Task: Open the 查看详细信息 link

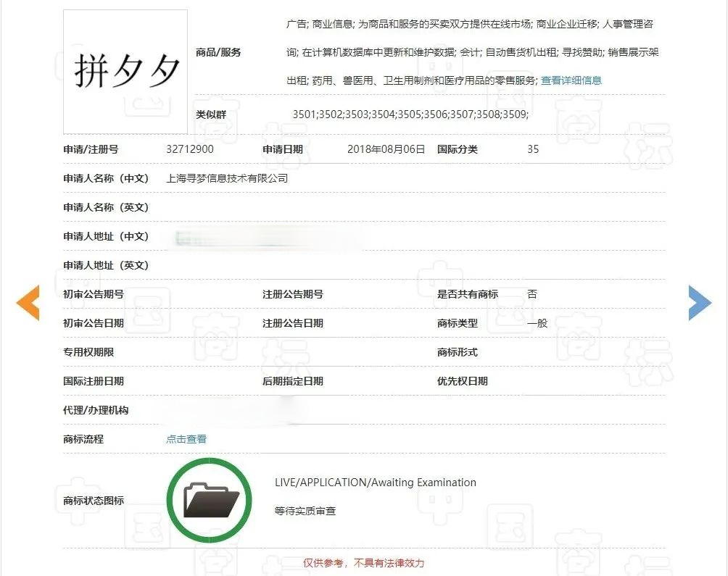Action: (x=571, y=80)
